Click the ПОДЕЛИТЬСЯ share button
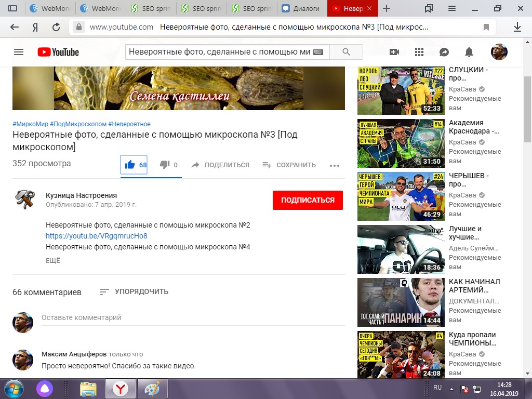 tap(220, 165)
